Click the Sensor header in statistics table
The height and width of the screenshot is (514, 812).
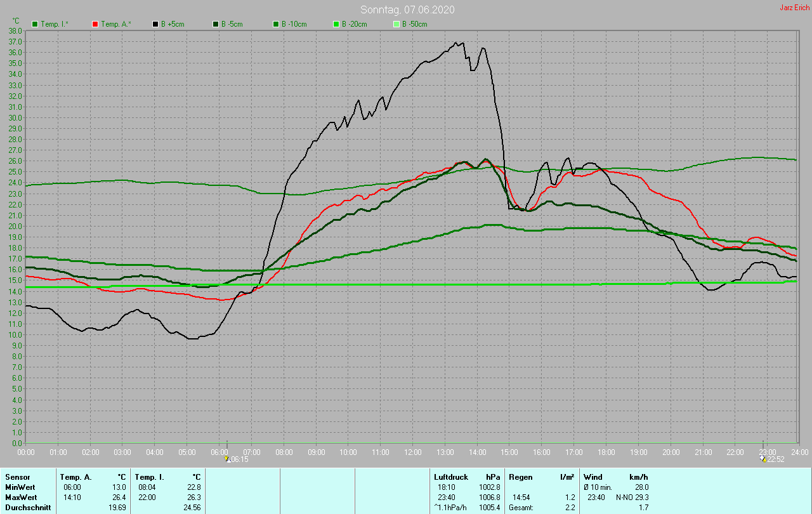17,477
